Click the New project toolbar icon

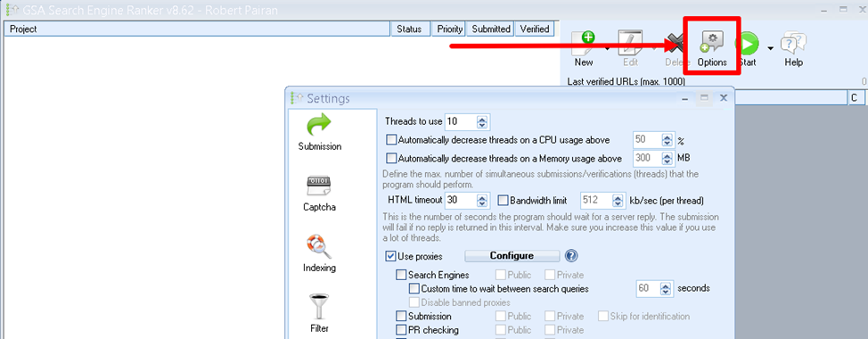[584, 44]
